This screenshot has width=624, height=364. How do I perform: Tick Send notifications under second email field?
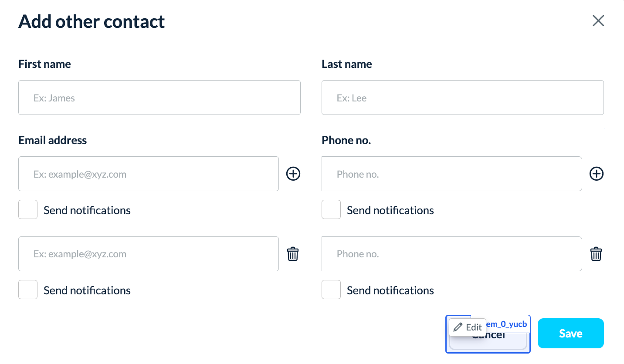pyautogui.click(x=28, y=290)
